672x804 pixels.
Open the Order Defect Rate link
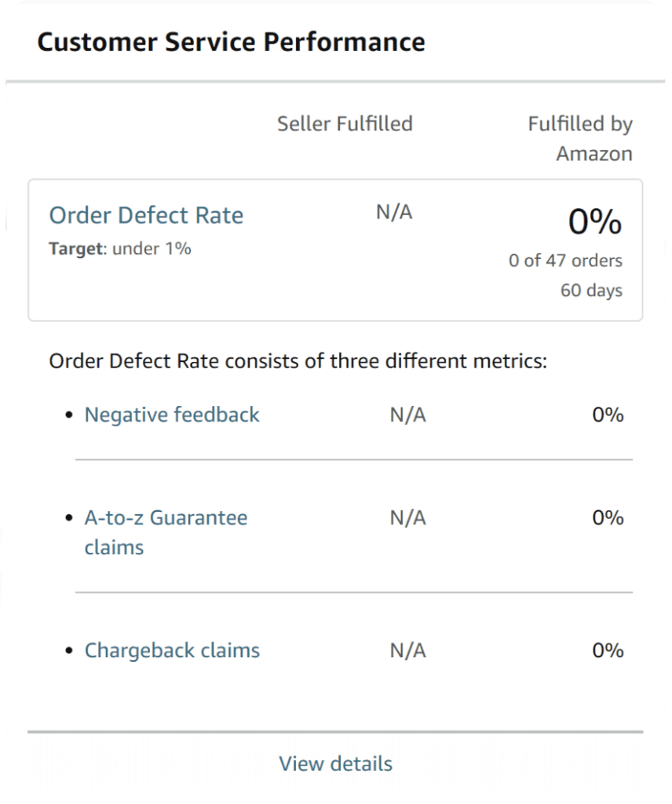tap(146, 215)
